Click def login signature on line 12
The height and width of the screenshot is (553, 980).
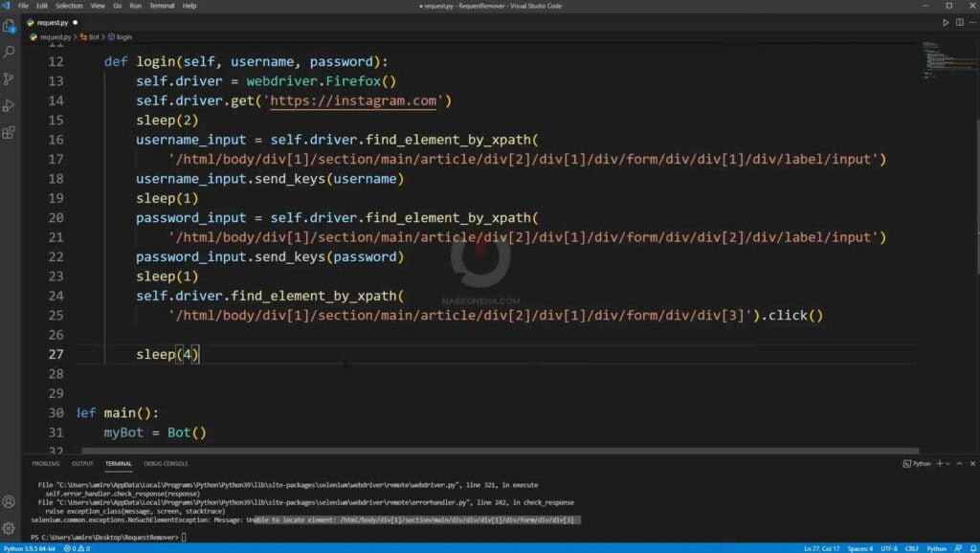coord(246,62)
